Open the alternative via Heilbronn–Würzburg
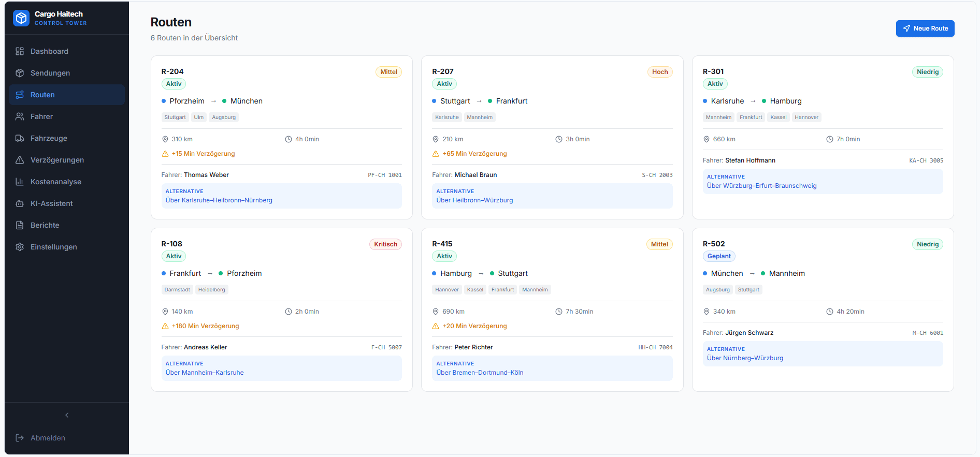Viewport: 980px width, 457px height. coord(552,196)
